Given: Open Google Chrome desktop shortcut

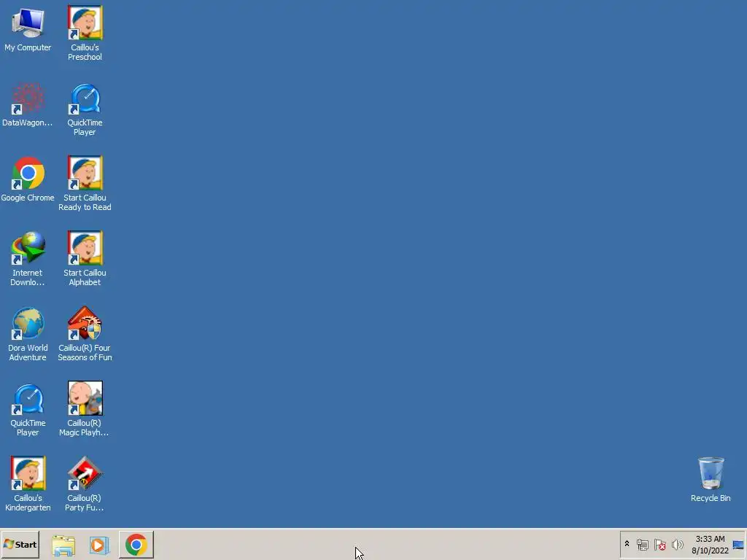Looking at the screenshot, I should (28, 179).
